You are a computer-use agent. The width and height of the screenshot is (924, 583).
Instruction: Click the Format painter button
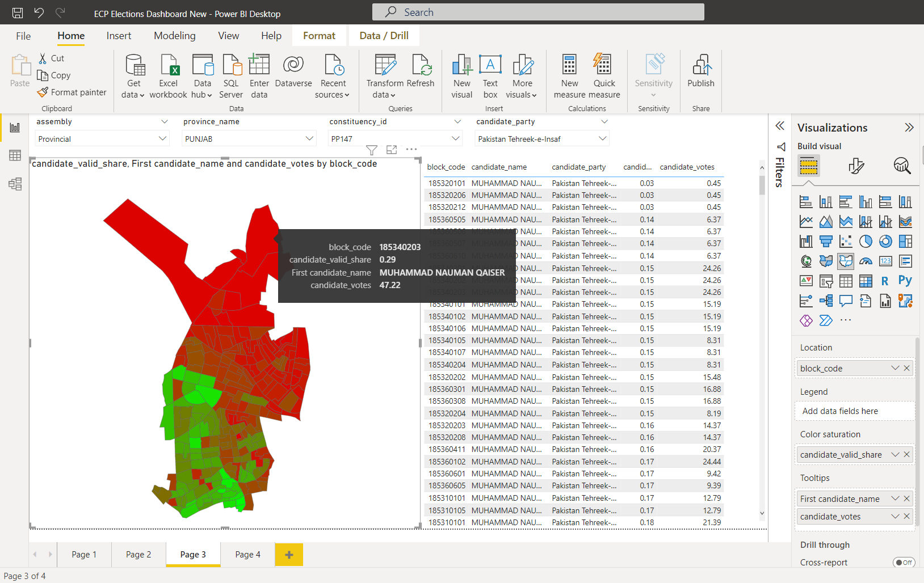point(72,92)
